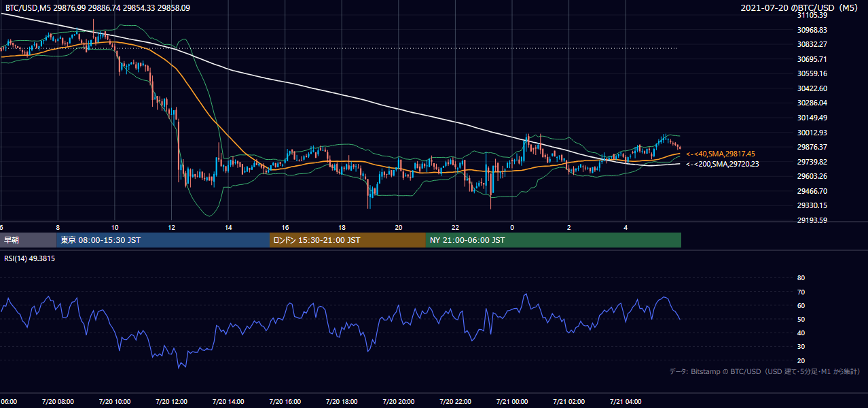Select hour label 22 under price chart
The height and width of the screenshot is (408, 868).
click(456, 228)
